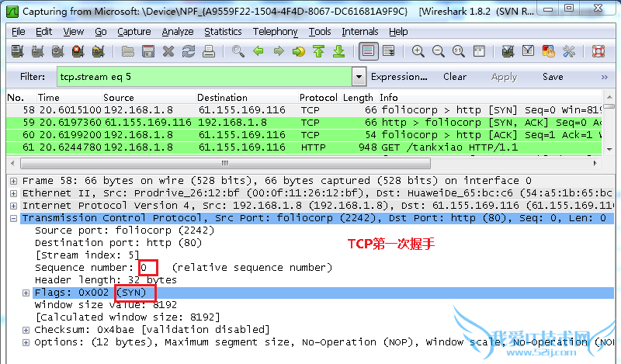Sort by the Time column header
This screenshot has width=621, height=364.
pos(68,98)
